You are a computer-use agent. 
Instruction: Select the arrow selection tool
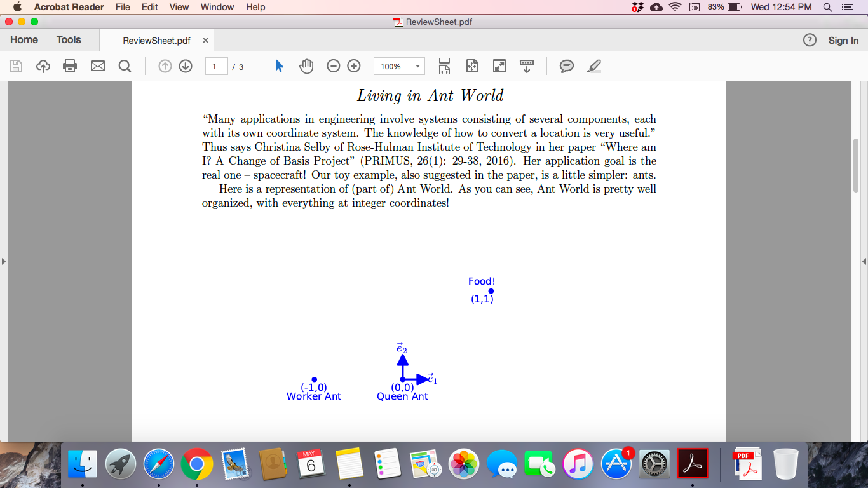pyautogui.click(x=278, y=65)
